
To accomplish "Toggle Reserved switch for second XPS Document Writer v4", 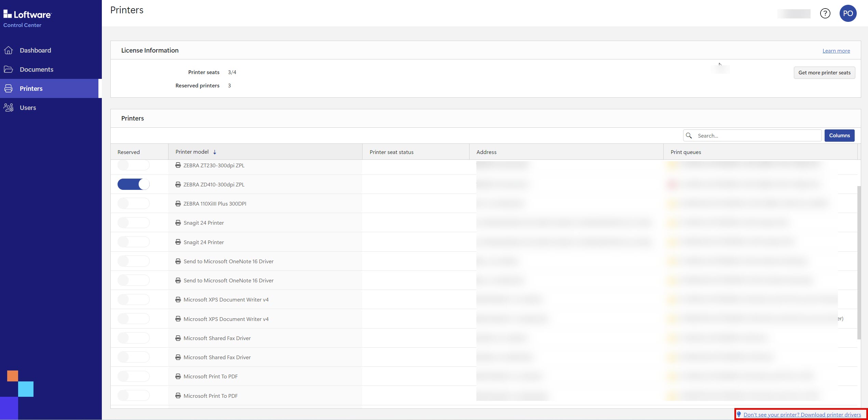I will pyautogui.click(x=133, y=319).
